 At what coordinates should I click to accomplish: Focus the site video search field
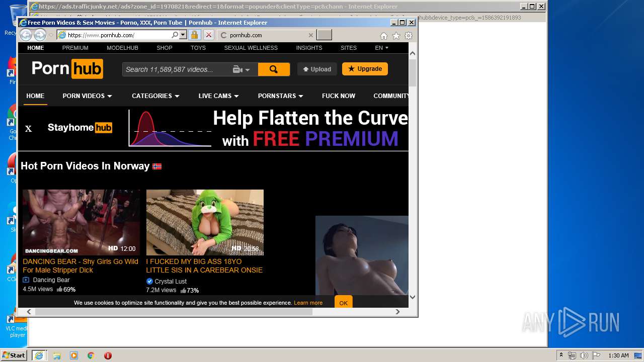[176, 69]
